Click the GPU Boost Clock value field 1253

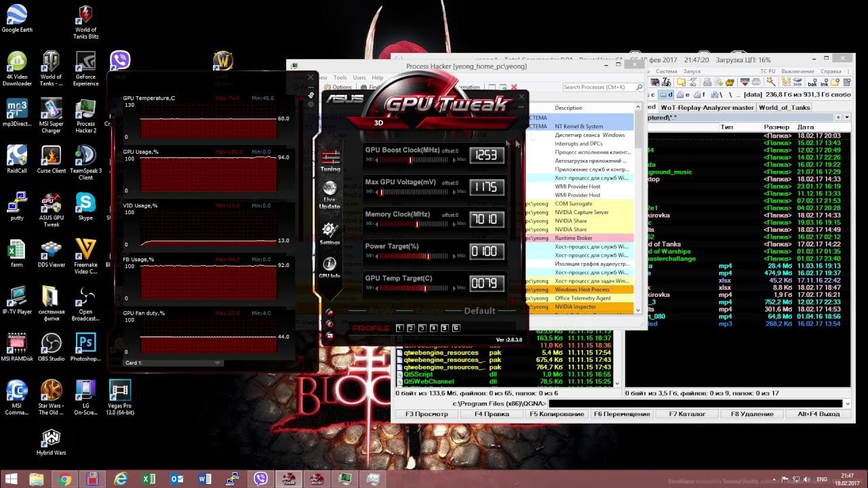(x=487, y=155)
